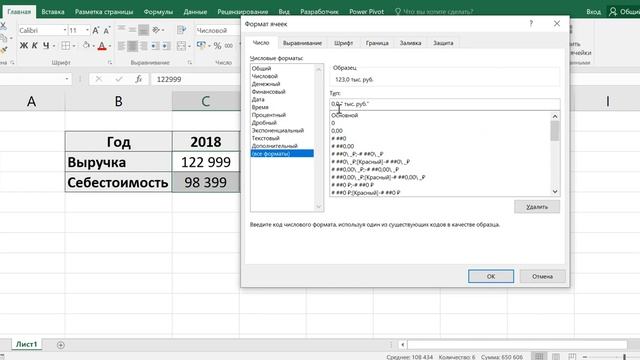Switch to Защита tab in dialog
640x360 pixels.
click(443, 43)
